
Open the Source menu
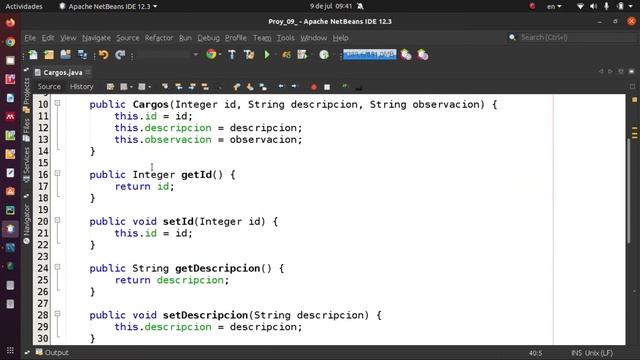pos(128,38)
